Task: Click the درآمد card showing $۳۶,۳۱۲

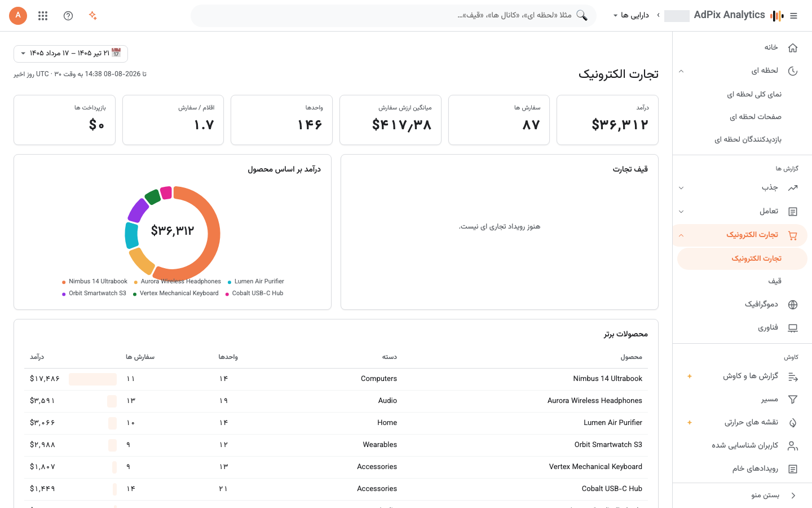Action: point(607,120)
